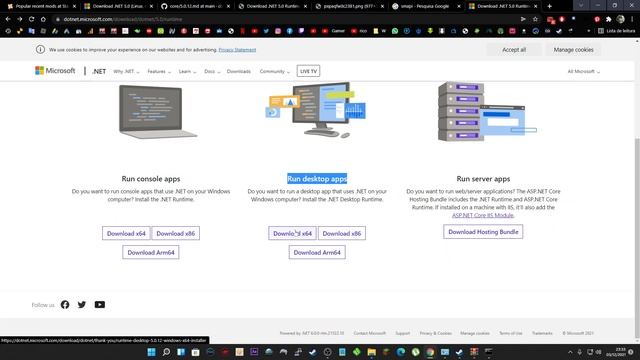Open the Twitter bookmark in bookmarks bar
Image resolution: width=640 pixels, height=360 pixels.
[x=266, y=31]
